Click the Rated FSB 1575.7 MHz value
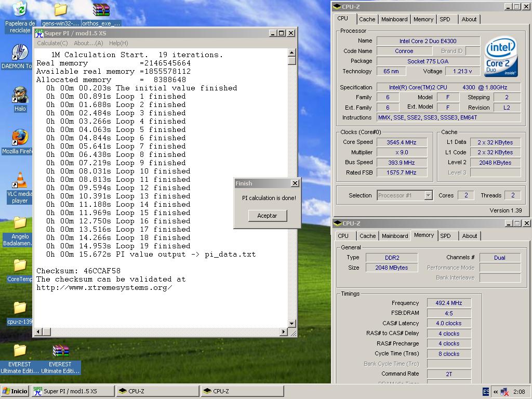Image resolution: width=532 pixels, height=399 pixels. coord(402,172)
